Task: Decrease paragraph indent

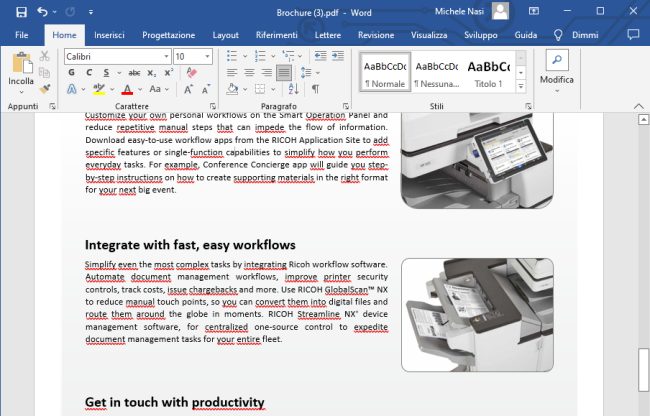Action: coord(320,56)
